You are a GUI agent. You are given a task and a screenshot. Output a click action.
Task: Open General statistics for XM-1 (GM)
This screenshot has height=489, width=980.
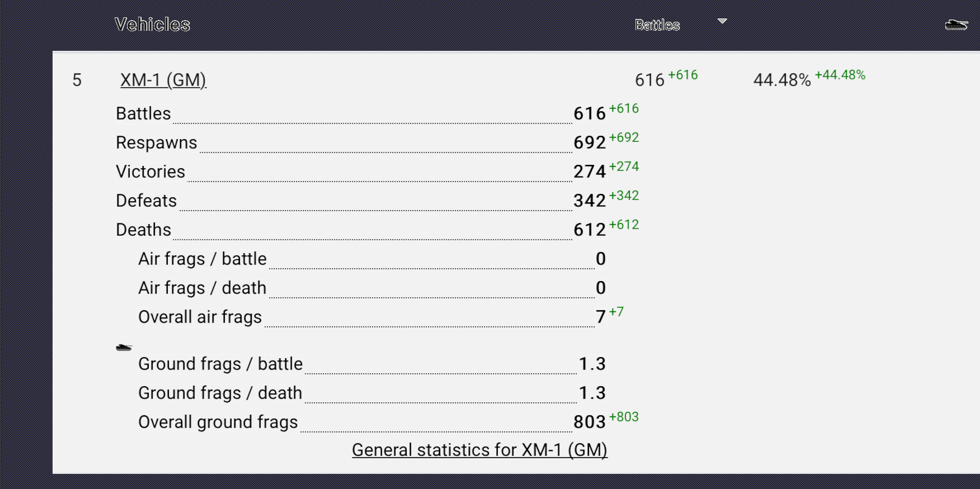pyautogui.click(x=479, y=450)
